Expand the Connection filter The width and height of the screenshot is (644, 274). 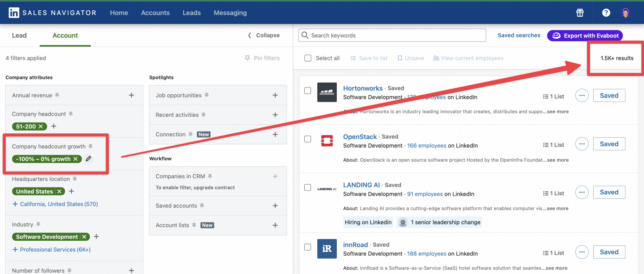[x=275, y=134]
